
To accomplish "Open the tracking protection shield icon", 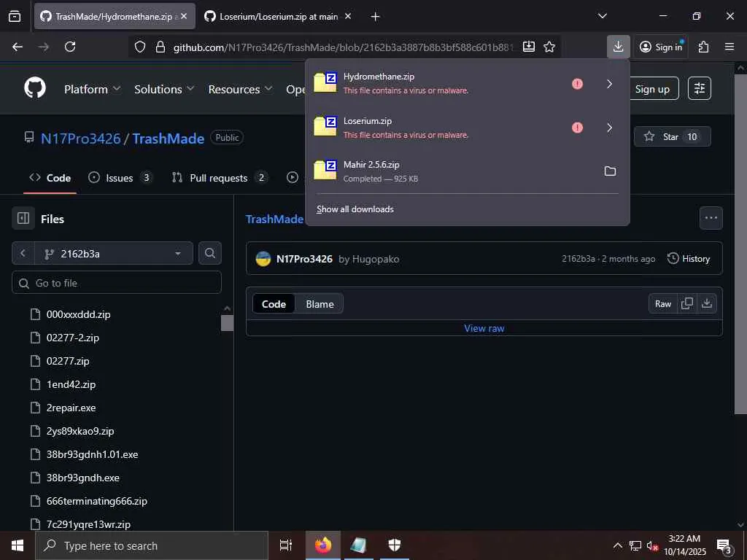I will (139, 47).
